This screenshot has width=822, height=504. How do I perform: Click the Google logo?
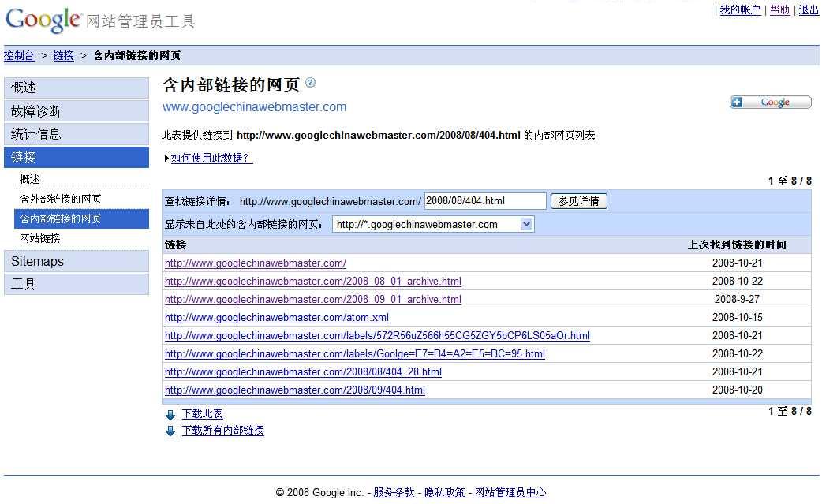click(x=43, y=20)
